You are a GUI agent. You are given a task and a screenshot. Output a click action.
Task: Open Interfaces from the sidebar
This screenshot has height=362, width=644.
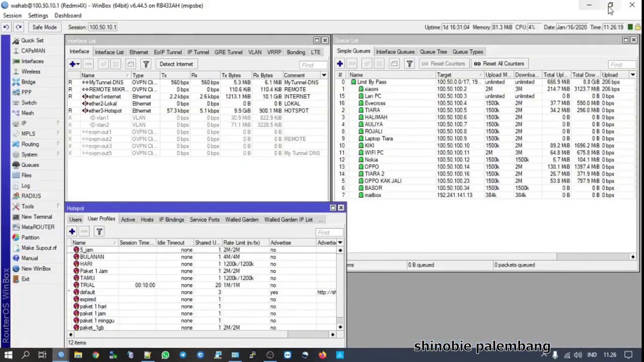pos(32,61)
